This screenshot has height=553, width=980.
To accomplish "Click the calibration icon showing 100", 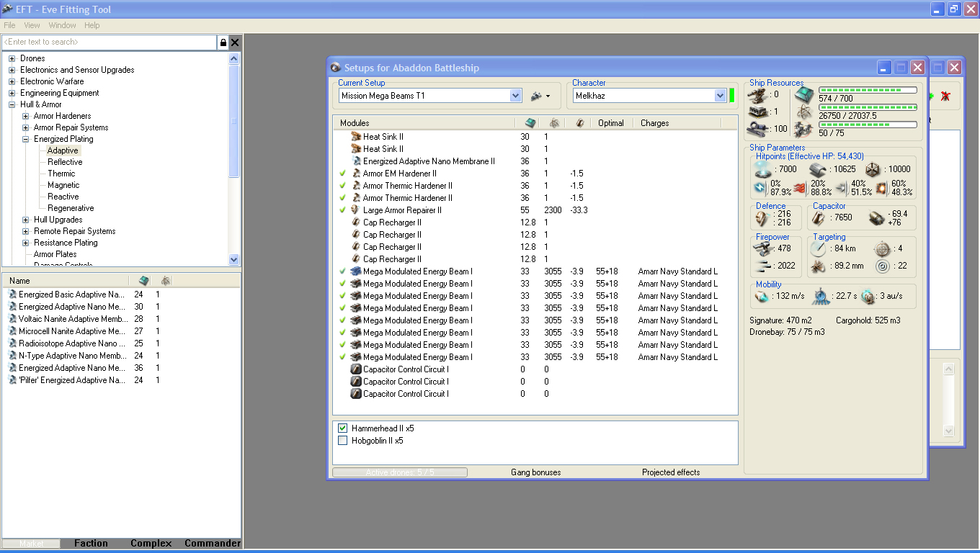I will point(758,129).
